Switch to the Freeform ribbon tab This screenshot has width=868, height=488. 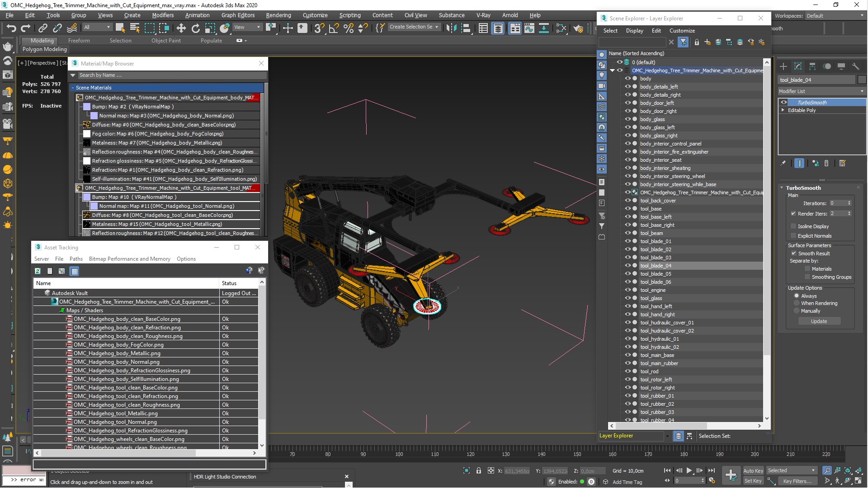pos(79,41)
